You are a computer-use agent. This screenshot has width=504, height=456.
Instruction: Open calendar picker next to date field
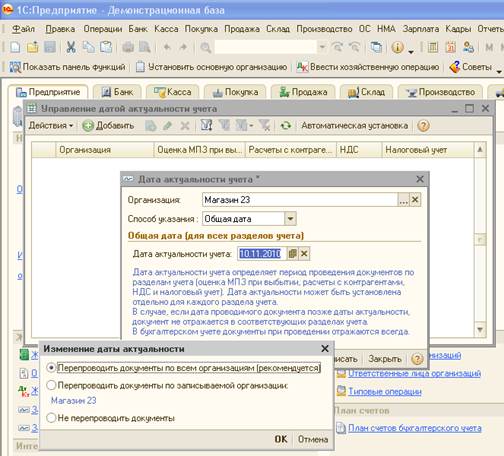[x=293, y=254]
